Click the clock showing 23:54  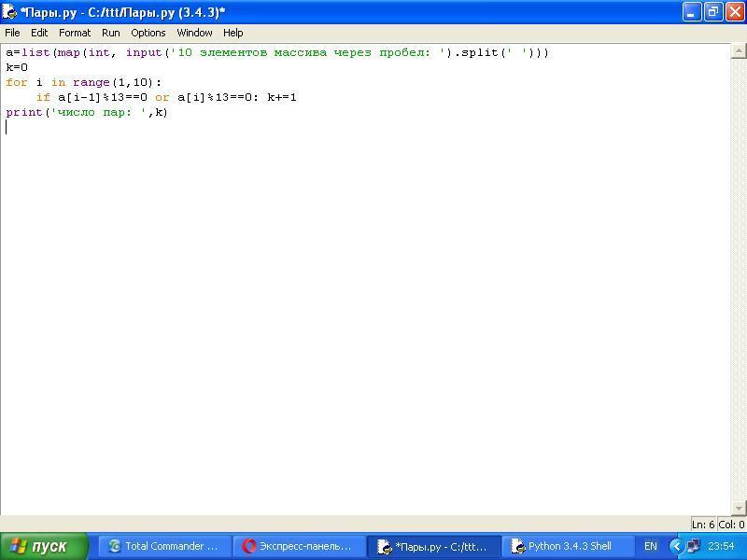click(x=721, y=546)
